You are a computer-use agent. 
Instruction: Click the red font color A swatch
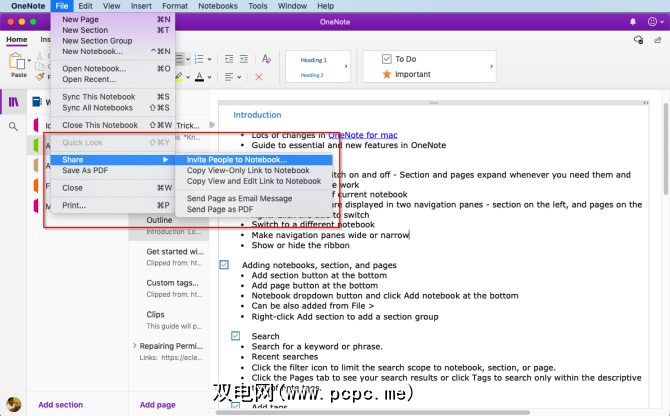click(x=199, y=77)
